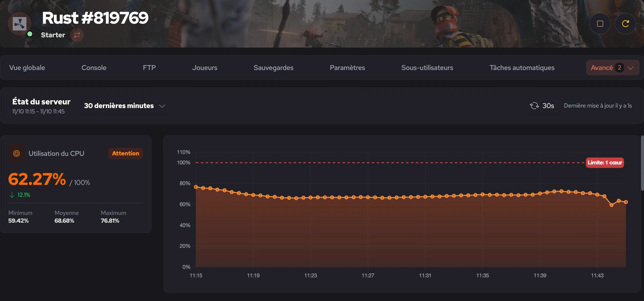Click the vertical scrollbar on the right edge
This screenshot has width=644, height=301.
tap(642, 163)
